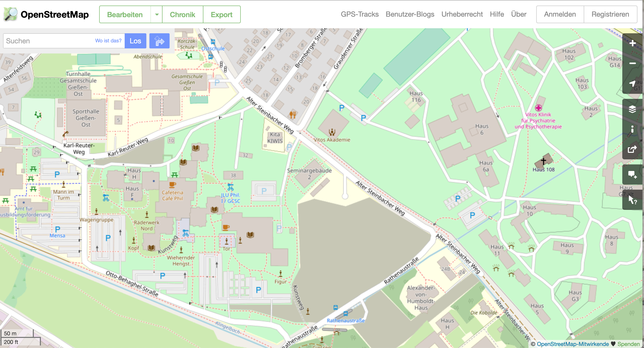Click the parking icon labeled Mensa
This screenshot has width=644, height=348.
[x=58, y=229]
